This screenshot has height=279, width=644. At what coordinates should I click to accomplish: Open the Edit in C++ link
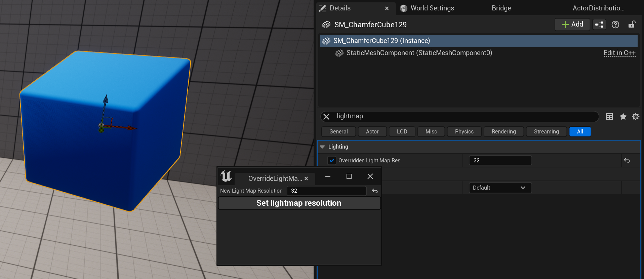pos(619,53)
